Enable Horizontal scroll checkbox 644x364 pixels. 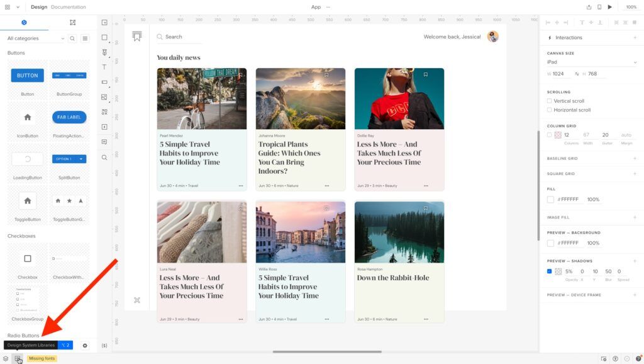pyautogui.click(x=550, y=110)
